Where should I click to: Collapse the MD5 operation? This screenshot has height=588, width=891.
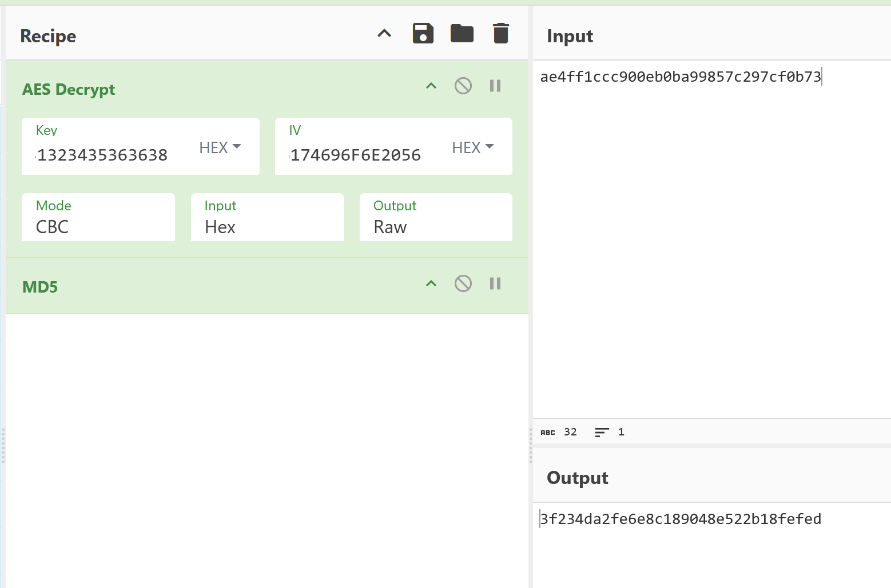[431, 283]
